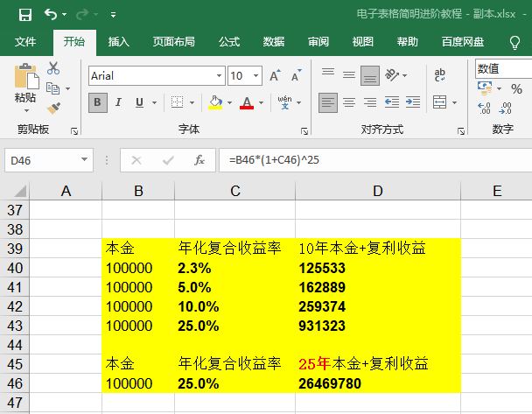
Task: Increase font size with large A icon
Action: pyautogui.click(x=275, y=75)
